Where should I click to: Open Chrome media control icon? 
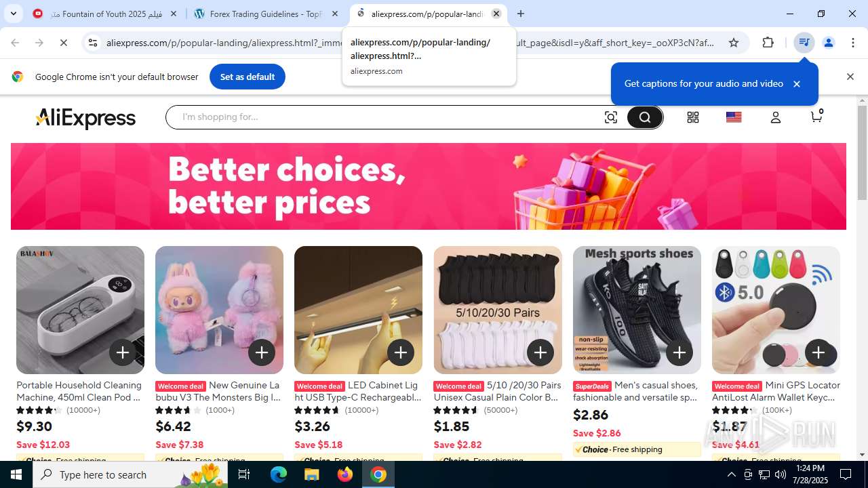pyautogui.click(x=804, y=43)
